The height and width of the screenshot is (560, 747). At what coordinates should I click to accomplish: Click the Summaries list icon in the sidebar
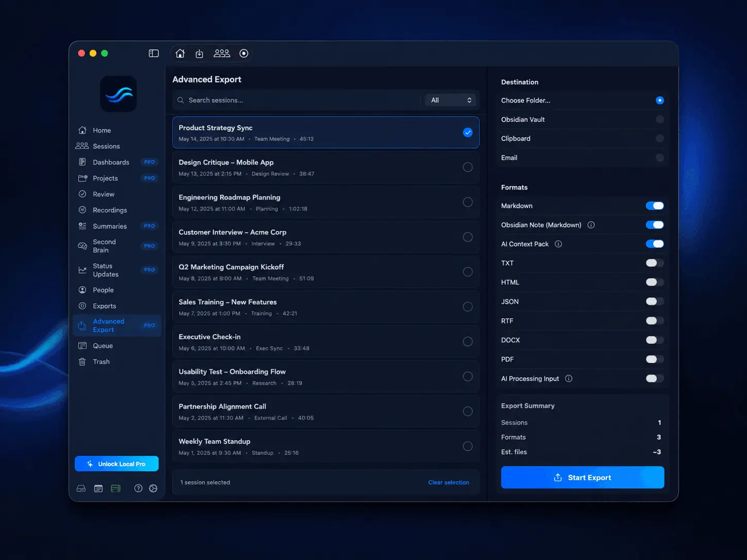(x=82, y=226)
